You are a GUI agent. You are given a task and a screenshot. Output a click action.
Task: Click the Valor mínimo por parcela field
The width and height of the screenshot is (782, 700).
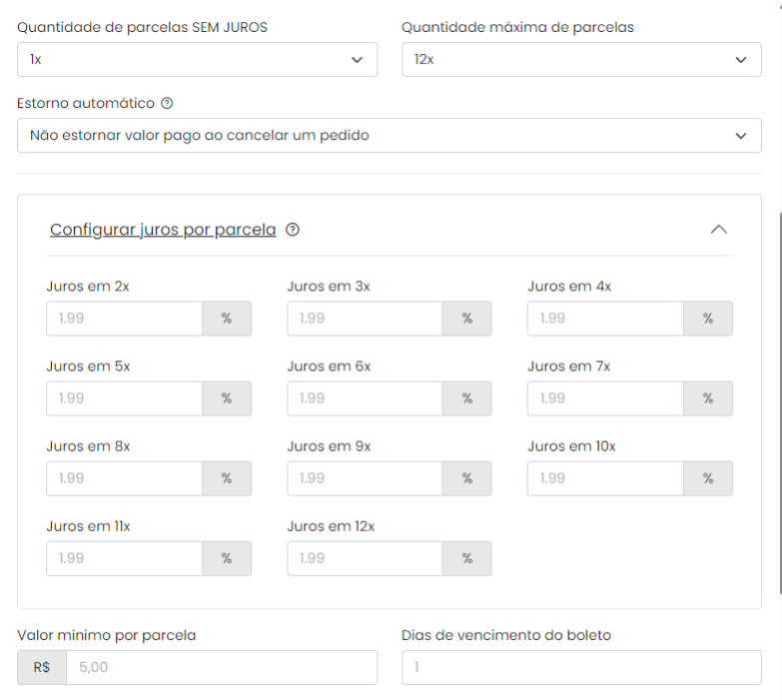click(x=222, y=667)
